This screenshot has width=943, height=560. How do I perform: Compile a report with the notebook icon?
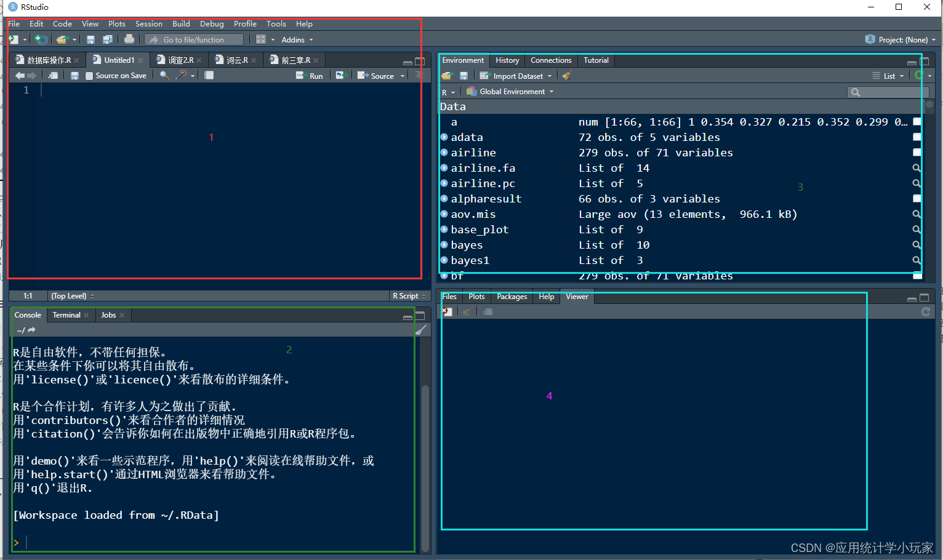(209, 75)
